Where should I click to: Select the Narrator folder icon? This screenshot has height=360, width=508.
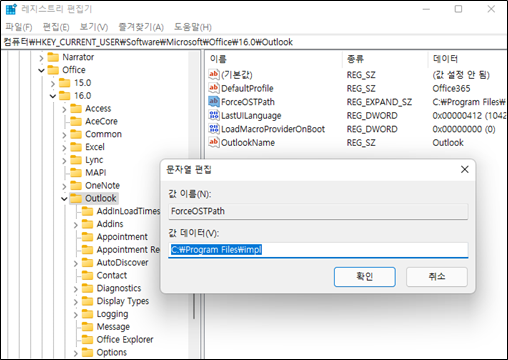(53, 57)
